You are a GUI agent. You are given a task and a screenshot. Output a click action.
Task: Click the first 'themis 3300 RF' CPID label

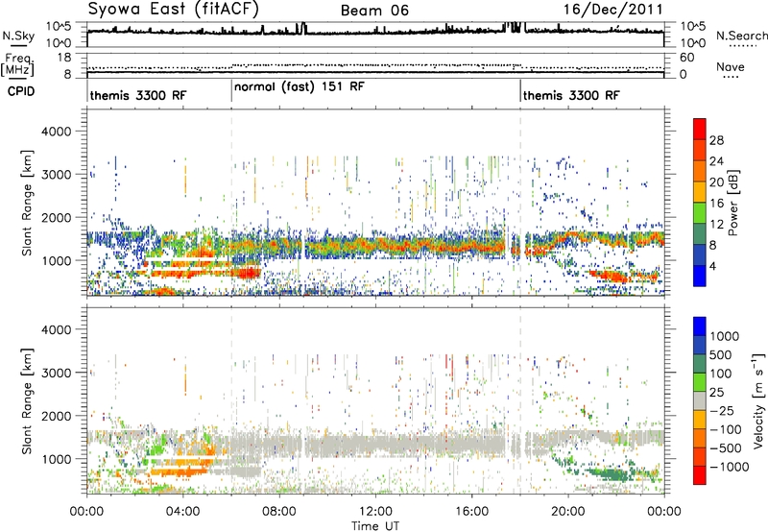click(x=138, y=95)
